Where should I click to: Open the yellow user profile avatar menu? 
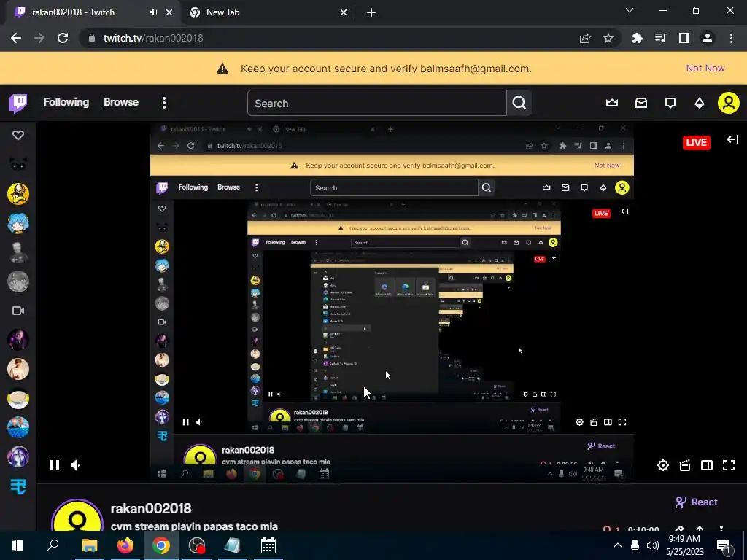tap(729, 103)
